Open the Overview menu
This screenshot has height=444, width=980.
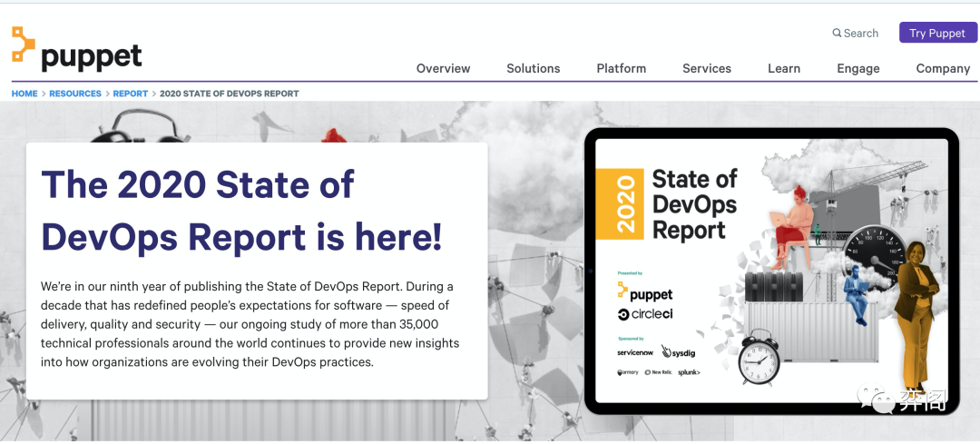point(443,68)
